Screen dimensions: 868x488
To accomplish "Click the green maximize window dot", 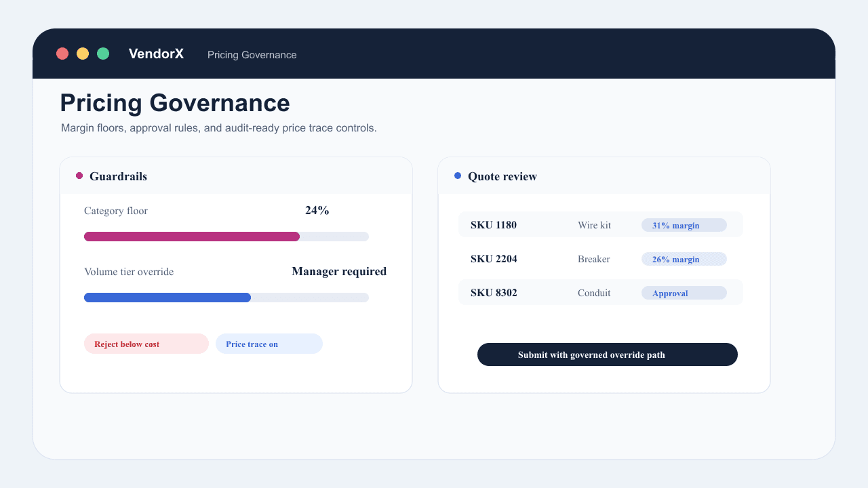I will tap(103, 54).
